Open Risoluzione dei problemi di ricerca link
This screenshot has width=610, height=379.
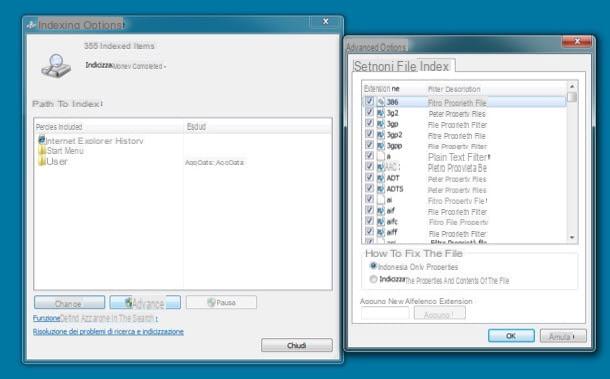(108, 332)
